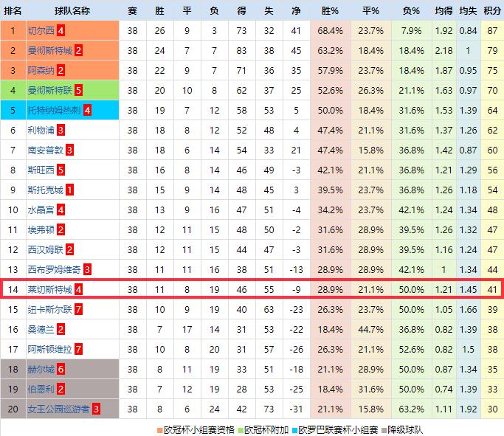The image size is (504, 436).
Task: Click red badge 1 next to 斯托克城
Action: (x=69, y=190)
